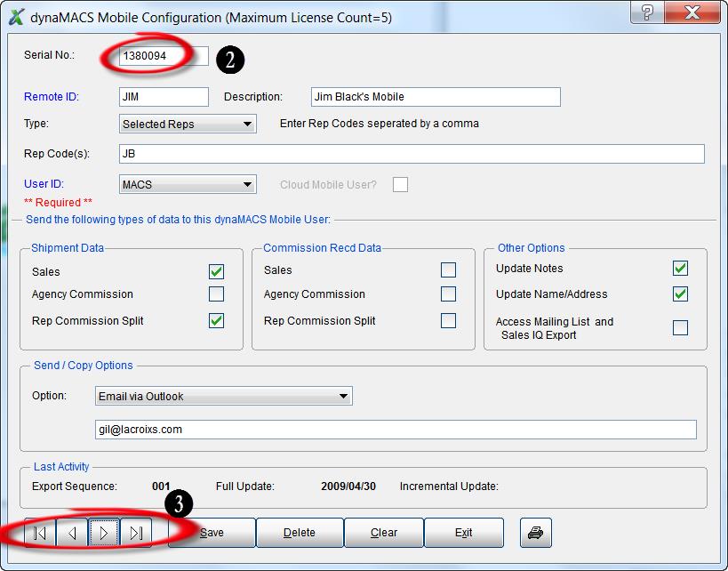728x571 pixels.
Task: Close the Mobile Configuration window
Action: (x=692, y=12)
